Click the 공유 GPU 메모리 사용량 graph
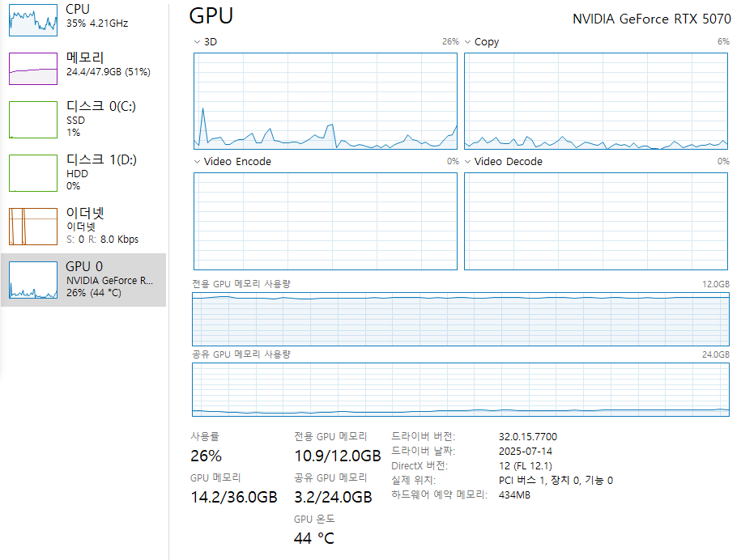 click(x=461, y=389)
